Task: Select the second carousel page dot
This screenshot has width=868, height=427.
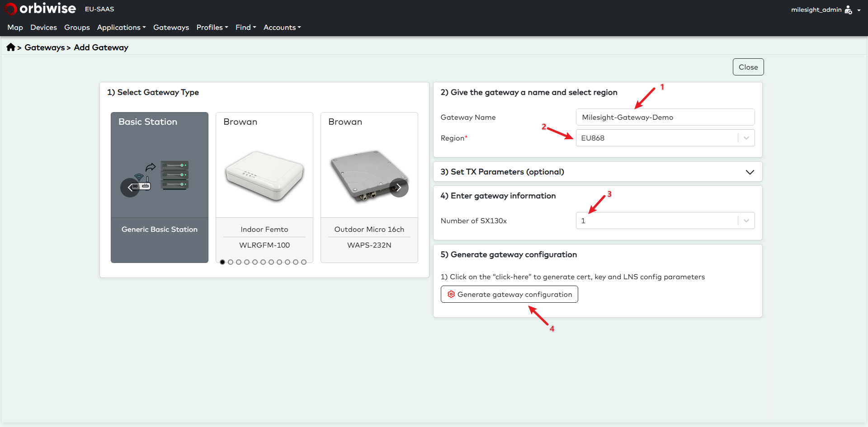Action: coord(231,262)
